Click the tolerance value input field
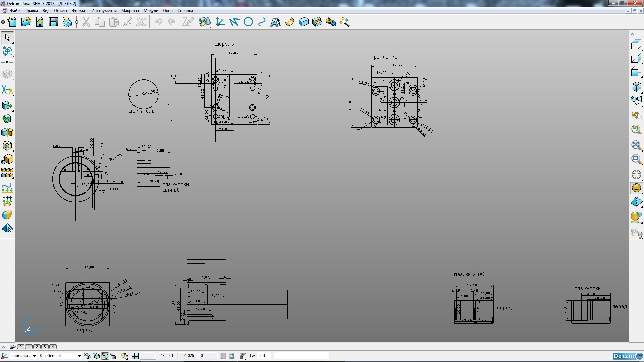The image size is (644, 362). (264, 356)
